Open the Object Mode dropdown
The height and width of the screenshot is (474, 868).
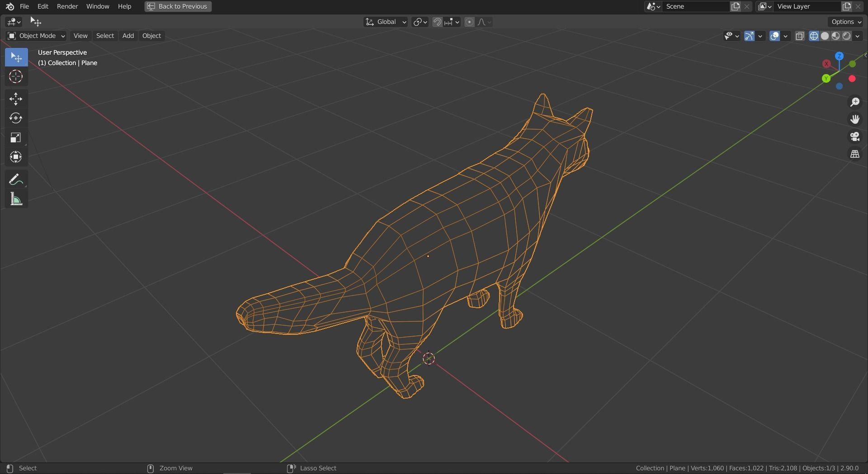coord(36,36)
